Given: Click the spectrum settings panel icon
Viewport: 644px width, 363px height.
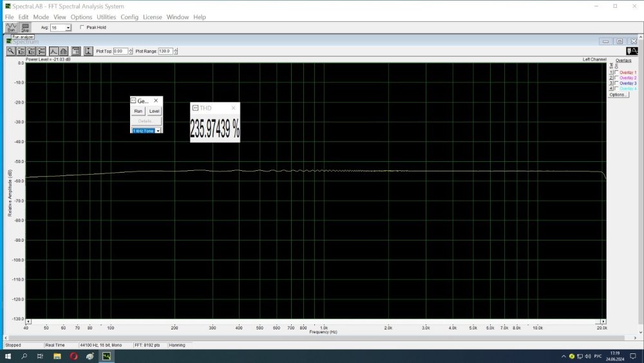Looking at the screenshot, I should pos(76,51).
